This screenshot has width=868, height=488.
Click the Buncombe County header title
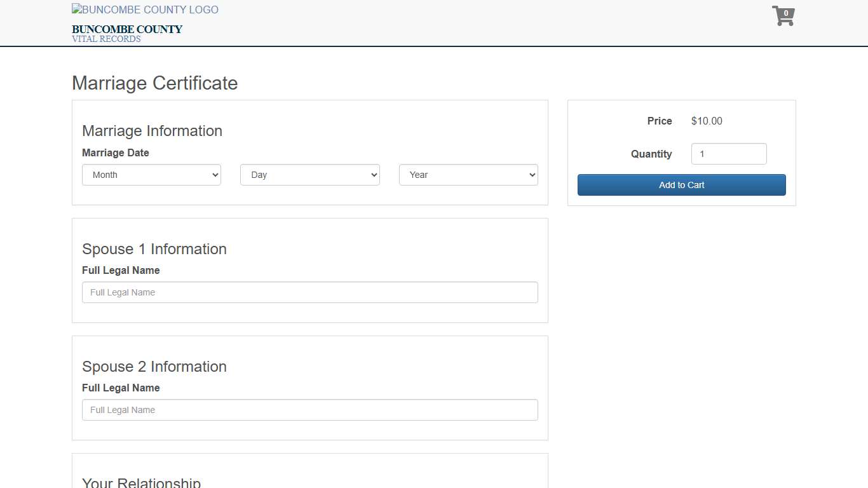pyautogui.click(x=127, y=29)
